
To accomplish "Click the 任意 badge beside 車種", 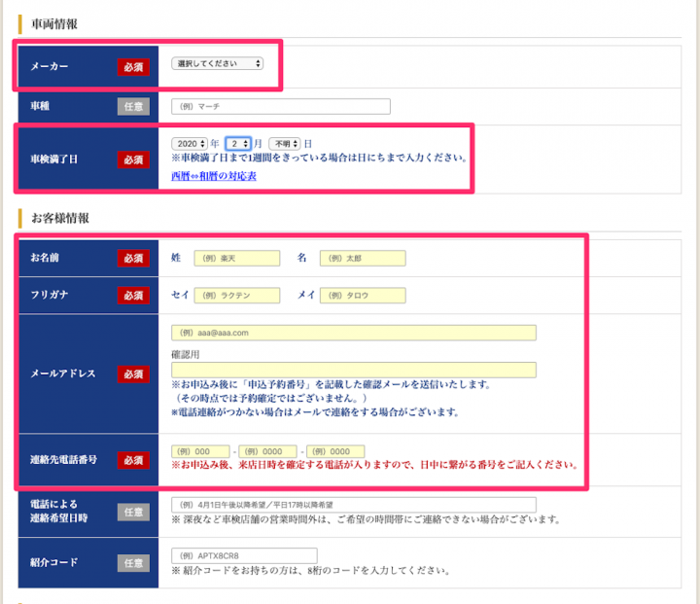I will [133, 106].
